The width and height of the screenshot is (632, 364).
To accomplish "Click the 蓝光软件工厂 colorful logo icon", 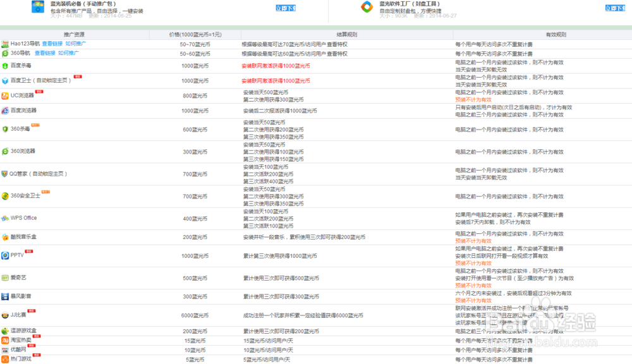I will (367, 6).
